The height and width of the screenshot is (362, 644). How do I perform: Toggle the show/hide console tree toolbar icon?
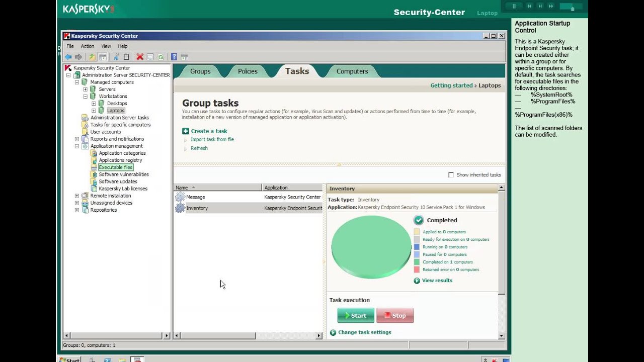pyautogui.click(x=103, y=57)
